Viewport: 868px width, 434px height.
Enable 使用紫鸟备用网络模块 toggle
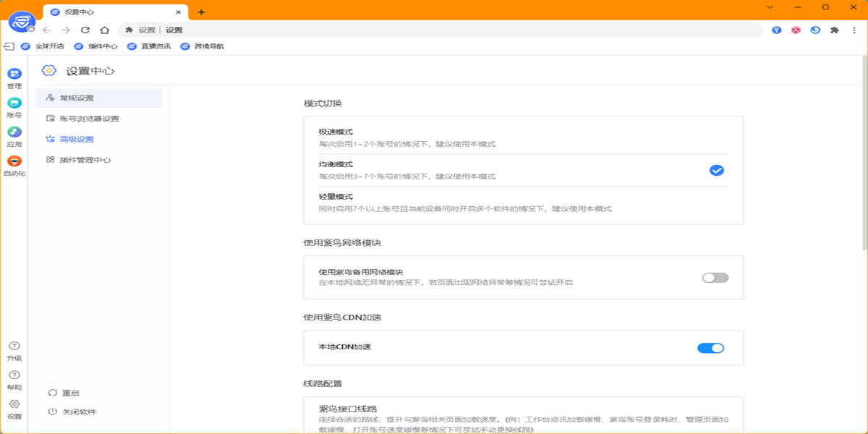[x=715, y=278]
